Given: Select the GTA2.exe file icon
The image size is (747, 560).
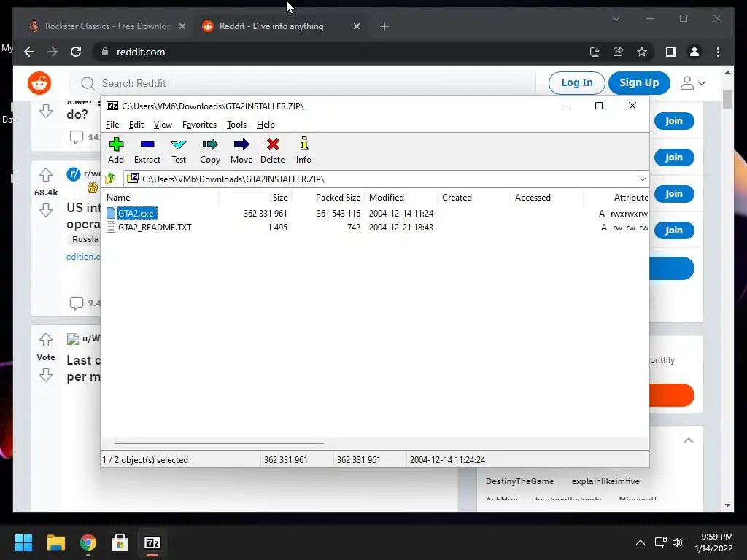Looking at the screenshot, I should [x=111, y=213].
